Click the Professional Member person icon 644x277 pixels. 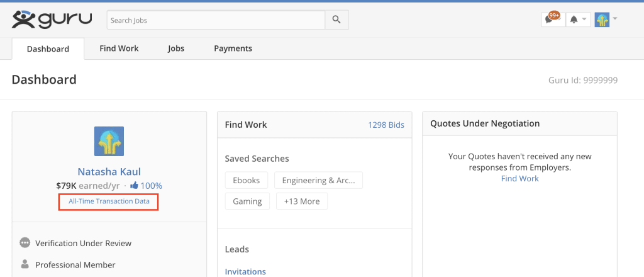[25, 264]
